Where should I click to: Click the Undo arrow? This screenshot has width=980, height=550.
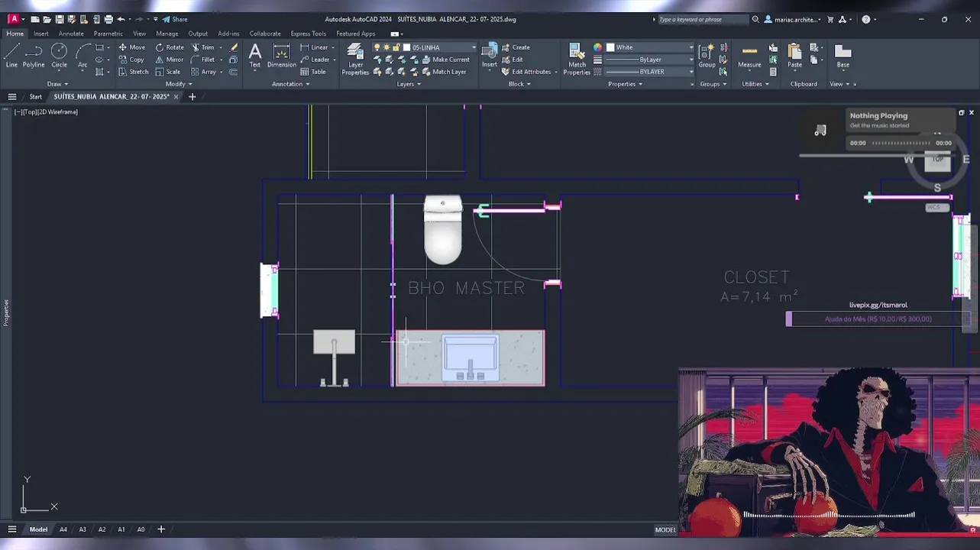(121, 19)
